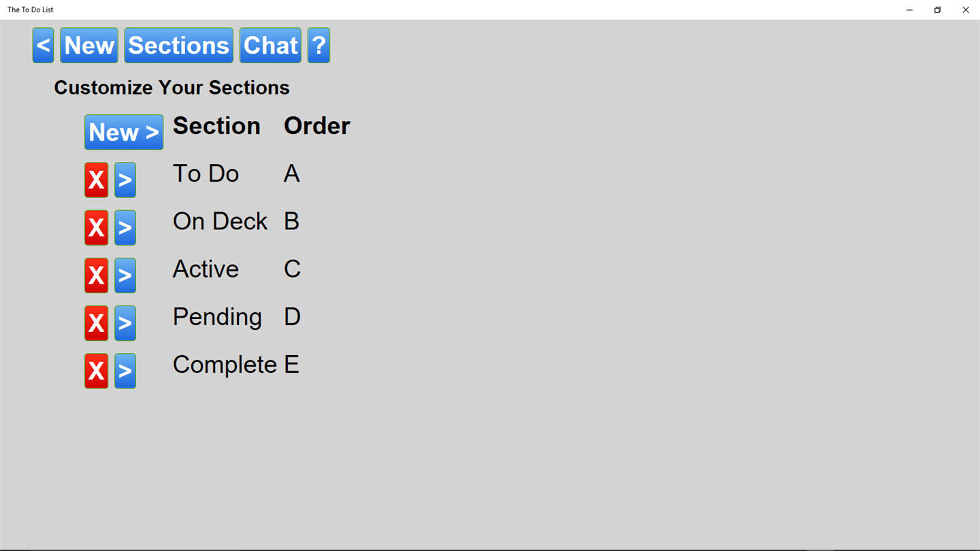Viewport: 980px width, 551px height.
Task: Select the Complete section name
Action: tap(225, 365)
